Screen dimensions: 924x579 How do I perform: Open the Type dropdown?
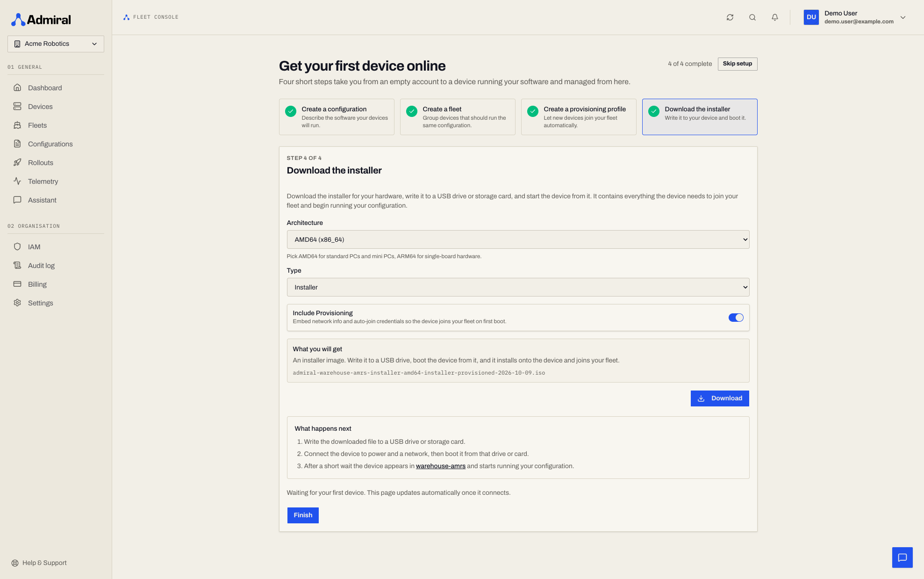pyautogui.click(x=518, y=287)
